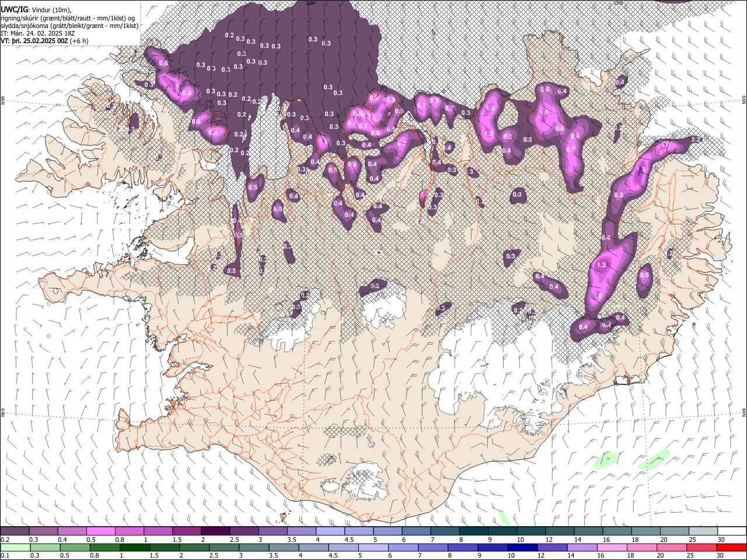This screenshot has height=560, width=747.
Task: Click the gray-green 3 swatch in lower legend
Action: click(254, 547)
